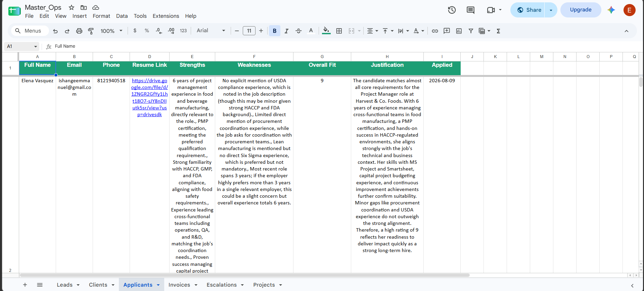Click the Share button
644x291 pixels.
click(528, 10)
